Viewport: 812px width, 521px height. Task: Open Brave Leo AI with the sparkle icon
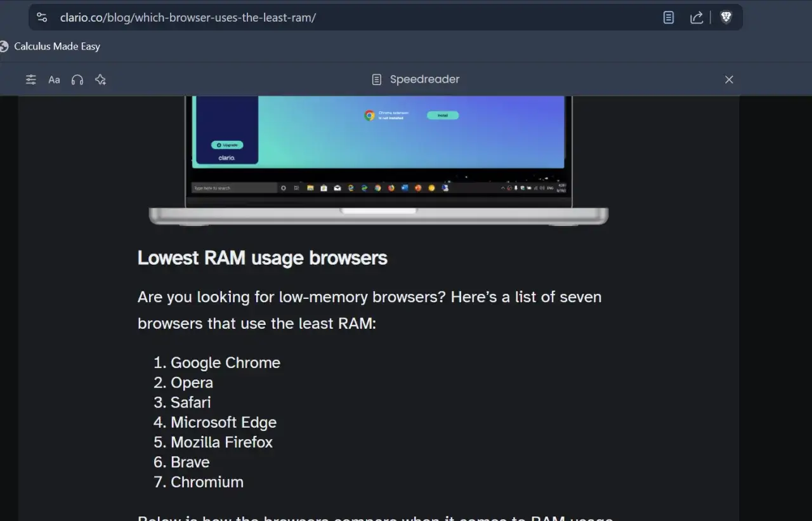click(x=100, y=79)
